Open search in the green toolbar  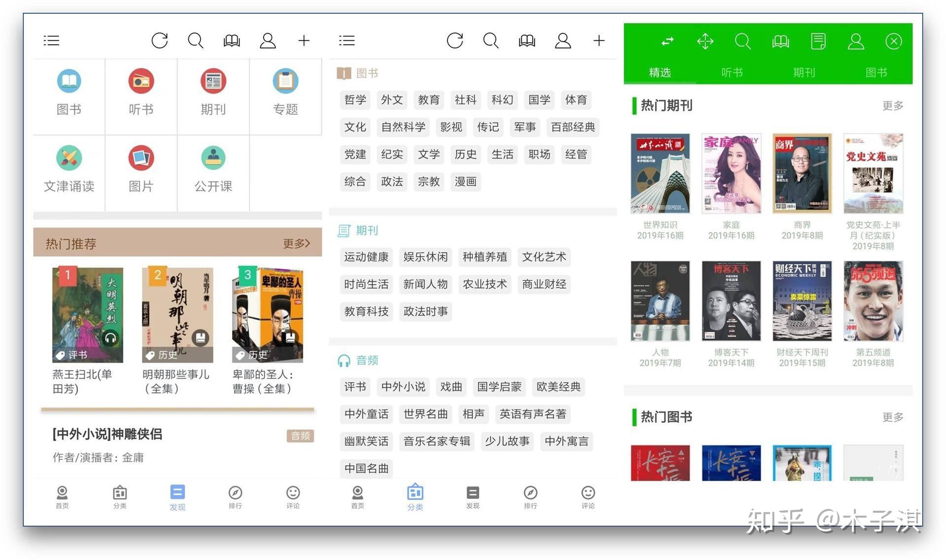pyautogui.click(x=743, y=41)
